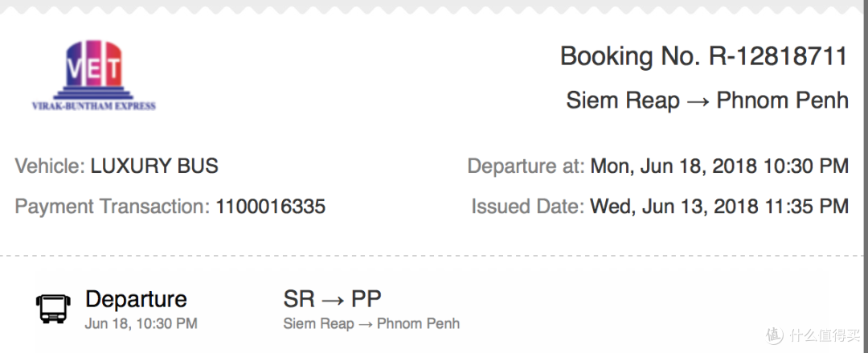Click the 什么值得买 watermark text
The height and width of the screenshot is (353, 868).
[x=825, y=335]
